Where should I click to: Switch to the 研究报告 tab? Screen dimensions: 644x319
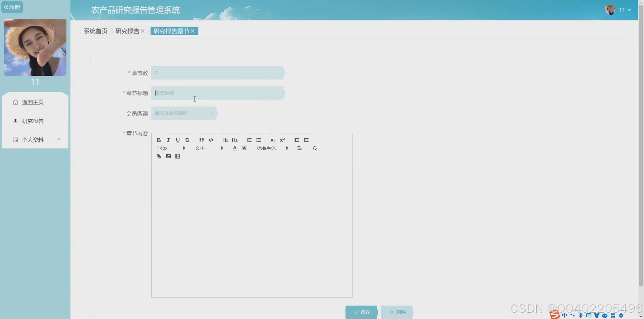(x=127, y=31)
